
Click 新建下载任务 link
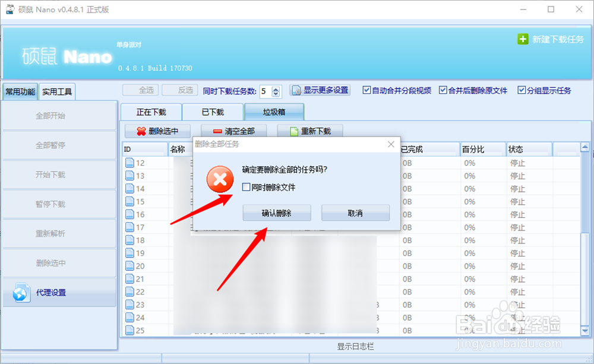[558, 39]
